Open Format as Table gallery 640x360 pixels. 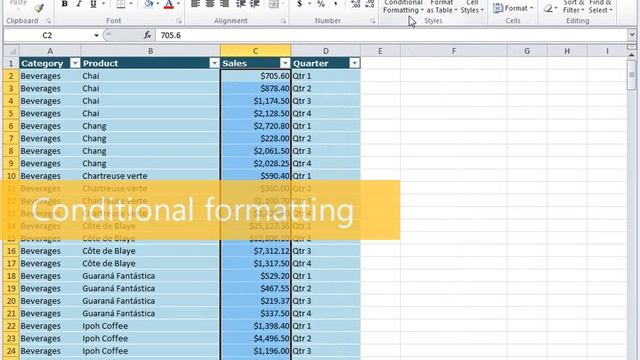pyautogui.click(x=442, y=7)
